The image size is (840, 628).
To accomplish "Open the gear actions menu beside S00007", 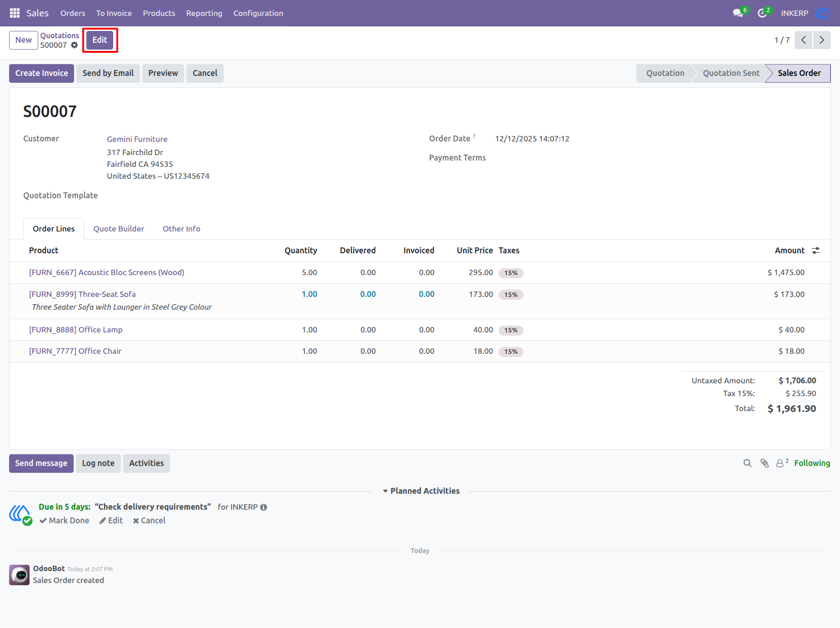I will (x=75, y=45).
